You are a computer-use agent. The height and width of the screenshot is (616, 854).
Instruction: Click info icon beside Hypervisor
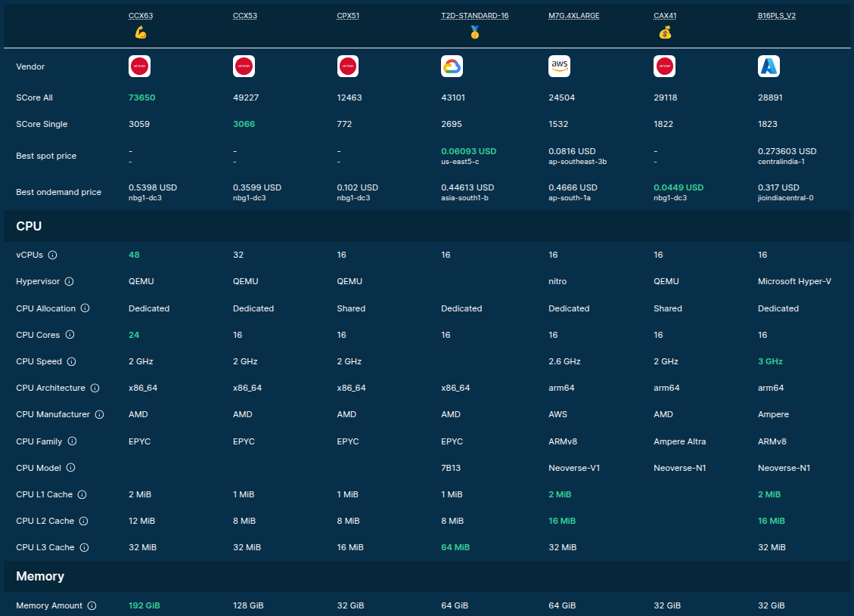click(x=70, y=282)
